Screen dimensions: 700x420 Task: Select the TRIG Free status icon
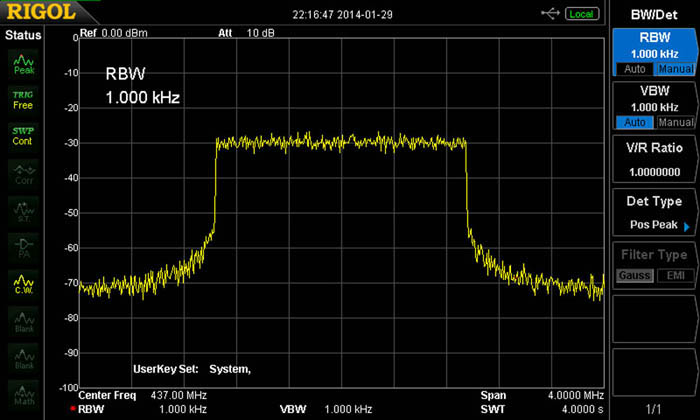(22, 99)
